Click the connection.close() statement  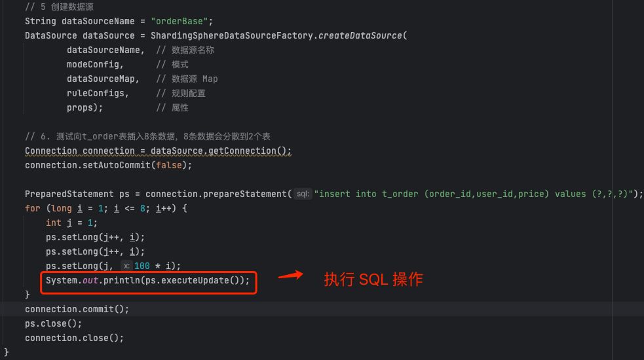[x=74, y=338]
